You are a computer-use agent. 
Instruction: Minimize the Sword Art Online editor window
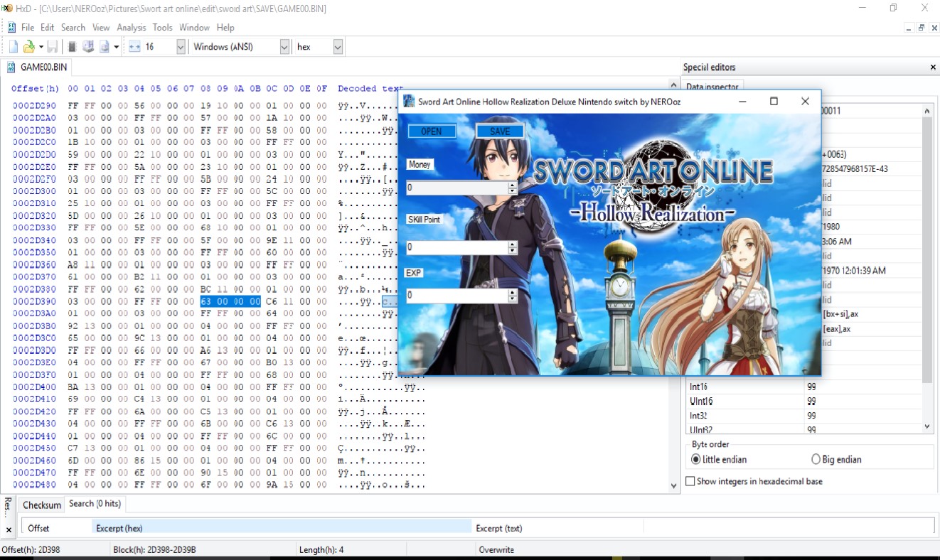pyautogui.click(x=742, y=102)
